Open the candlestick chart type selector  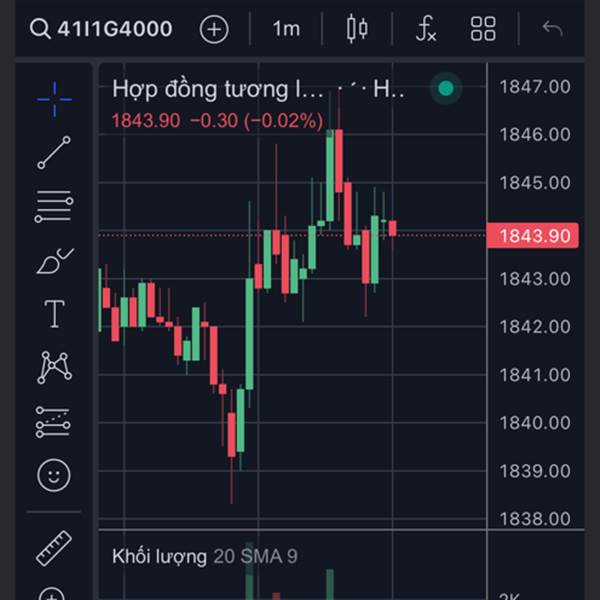tap(356, 29)
